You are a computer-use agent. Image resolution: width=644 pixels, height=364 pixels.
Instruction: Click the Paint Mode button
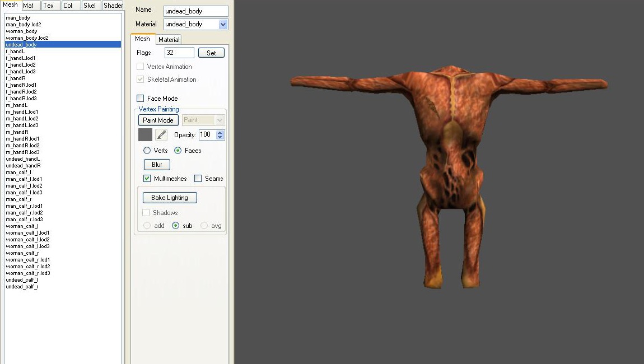coord(158,120)
